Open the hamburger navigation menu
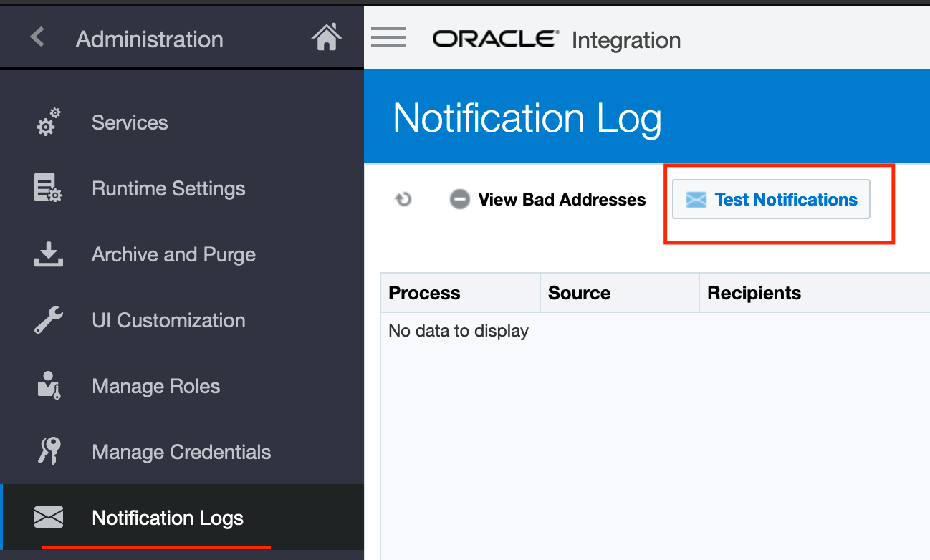Screen dimensions: 930x560 388,37
